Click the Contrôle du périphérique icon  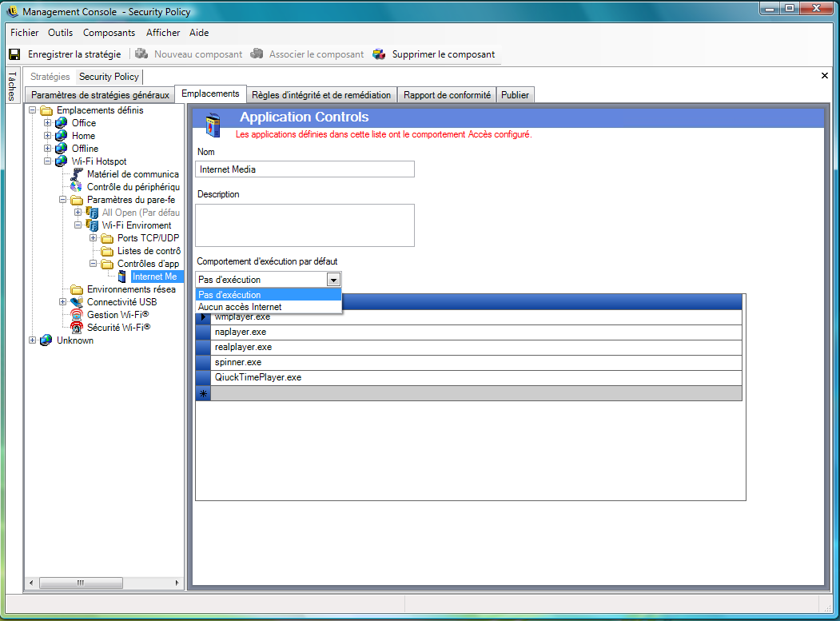click(x=77, y=187)
